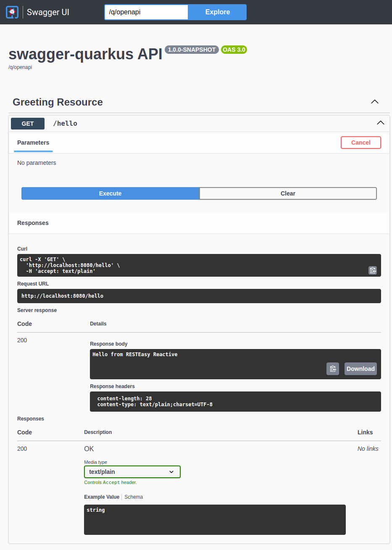Screen dimensions: 392x550
Task: Click the curl -X 'GET' command line
Action: [x=42, y=259]
